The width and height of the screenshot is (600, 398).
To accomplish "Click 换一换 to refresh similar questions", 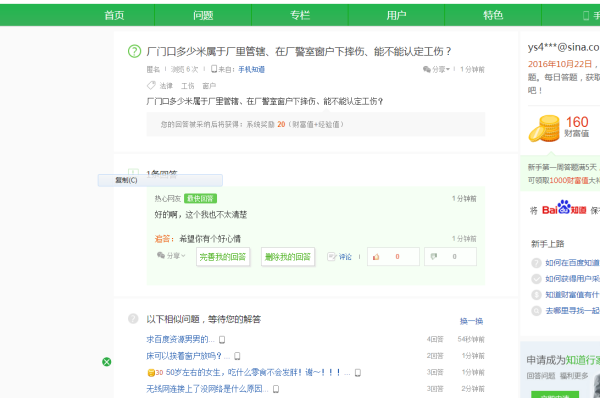I will pyautogui.click(x=471, y=321).
